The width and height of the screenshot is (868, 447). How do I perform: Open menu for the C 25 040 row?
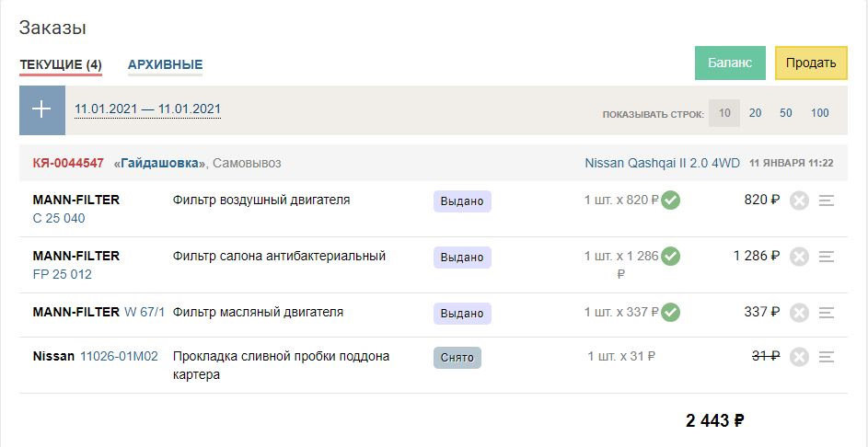click(x=826, y=201)
